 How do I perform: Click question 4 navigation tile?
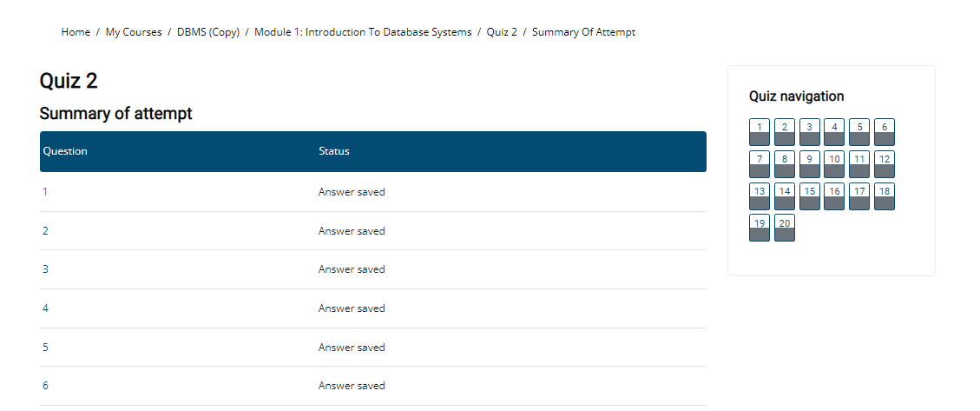point(834,132)
